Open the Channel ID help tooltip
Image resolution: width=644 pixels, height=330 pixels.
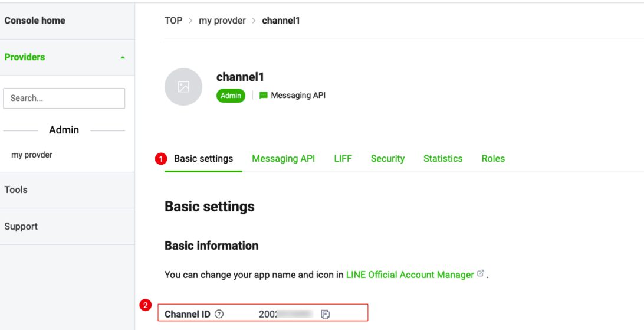pos(220,315)
